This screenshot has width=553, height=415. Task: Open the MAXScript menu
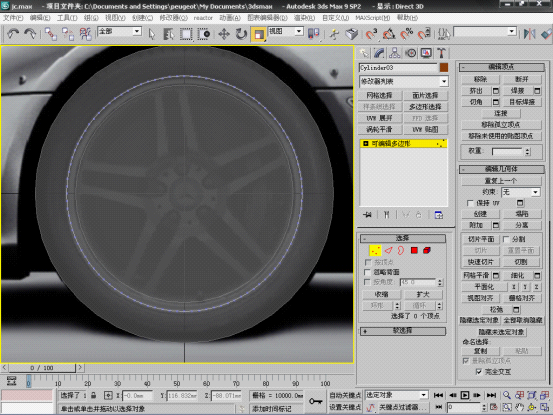(372, 18)
